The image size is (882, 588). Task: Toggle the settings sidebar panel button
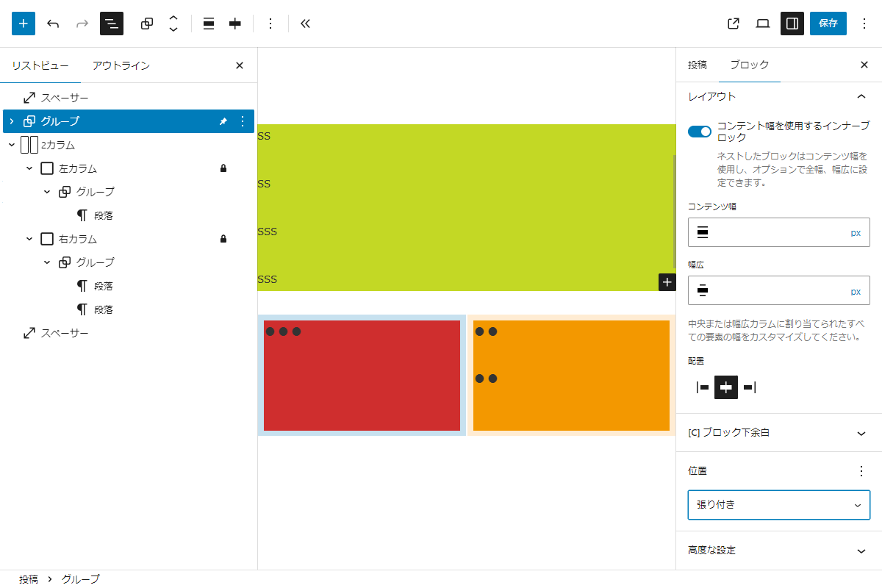[x=792, y=24]
